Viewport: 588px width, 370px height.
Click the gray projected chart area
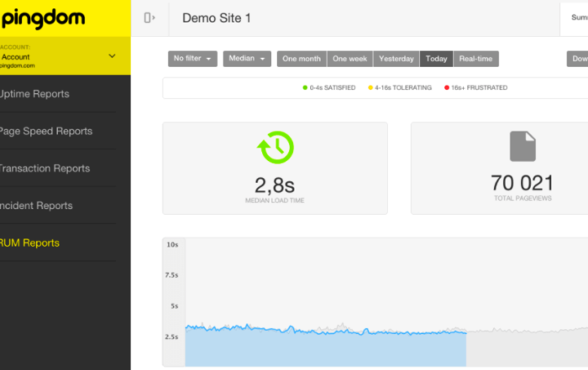[527, 349]
